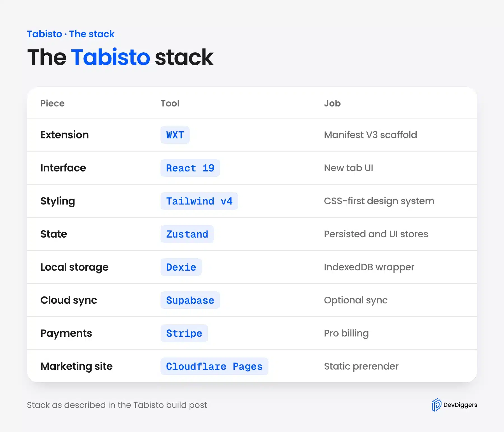
Task: Click 'Optional sync' job text
Action: 356,300
